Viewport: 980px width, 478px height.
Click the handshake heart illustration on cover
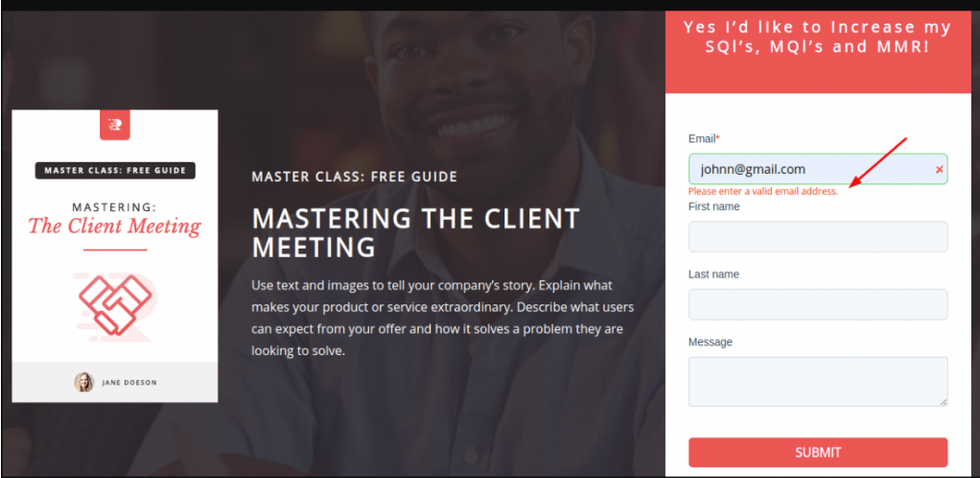click(x=116, y=305)
